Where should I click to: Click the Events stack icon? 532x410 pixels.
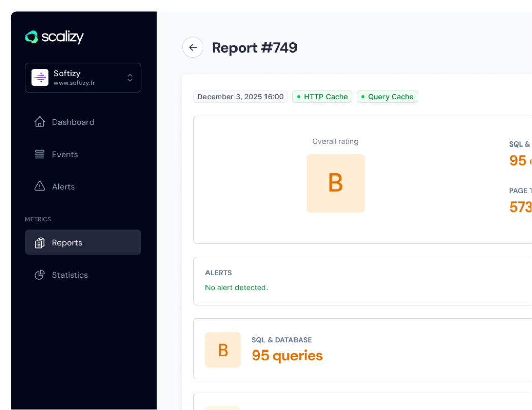40,154
